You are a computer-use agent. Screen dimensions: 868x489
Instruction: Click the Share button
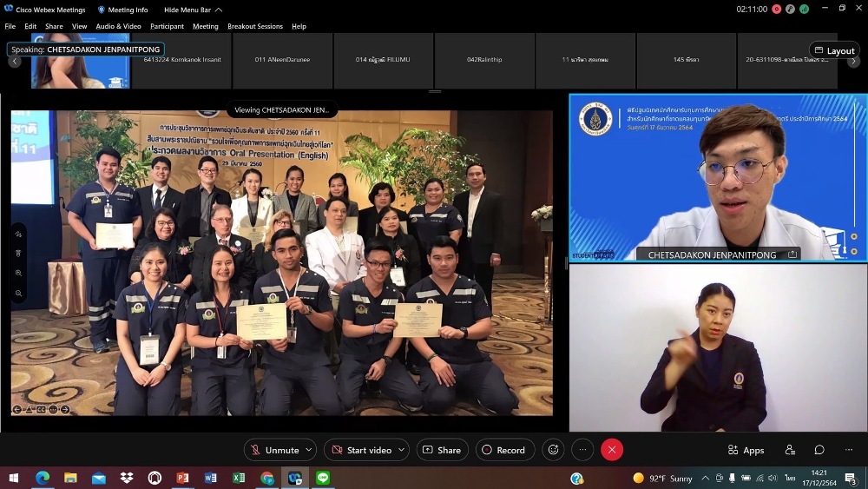pos(442,450)
